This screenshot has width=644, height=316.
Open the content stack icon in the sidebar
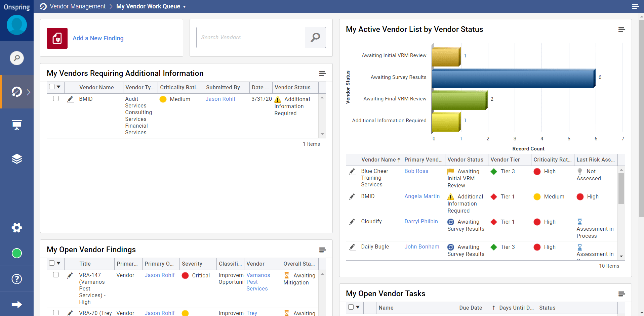[x=17, y=159]
